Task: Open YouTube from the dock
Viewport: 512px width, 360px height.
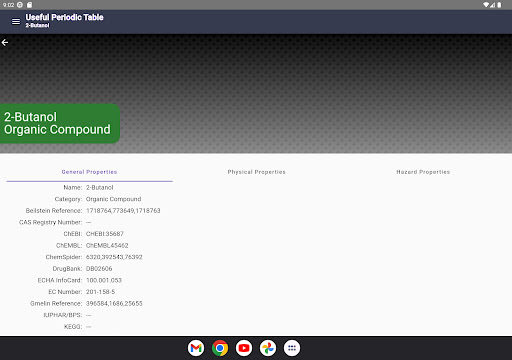Action: point(244,348)
